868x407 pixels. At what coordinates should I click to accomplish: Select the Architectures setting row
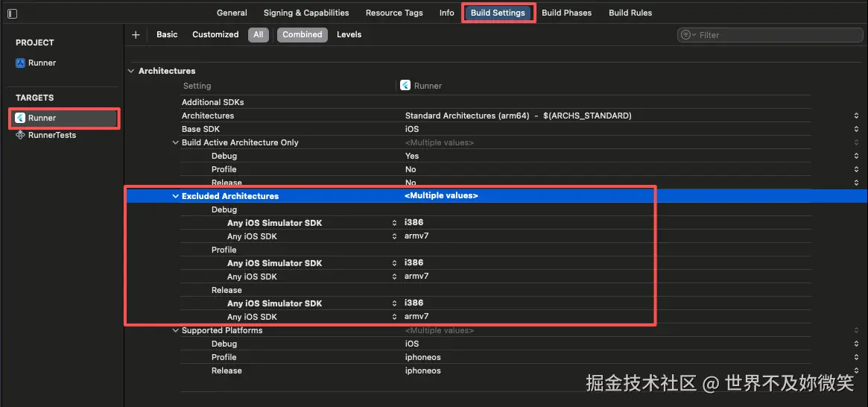[496, 116]
